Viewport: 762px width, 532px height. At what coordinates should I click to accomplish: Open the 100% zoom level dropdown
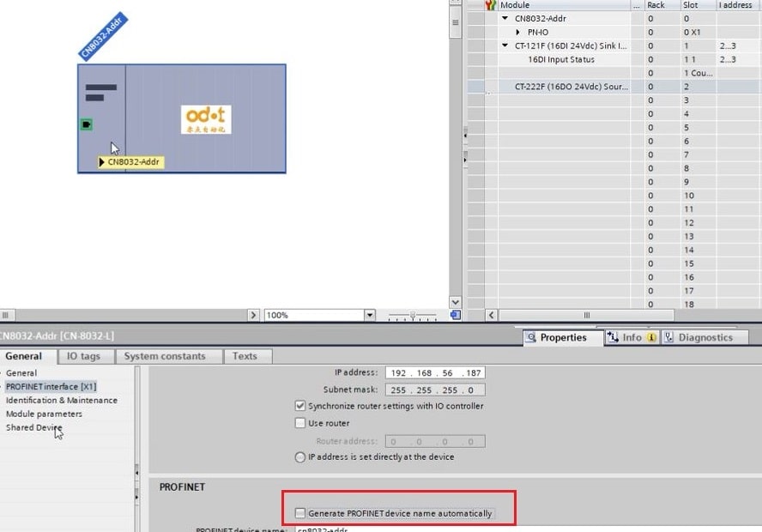click(370, 315)
